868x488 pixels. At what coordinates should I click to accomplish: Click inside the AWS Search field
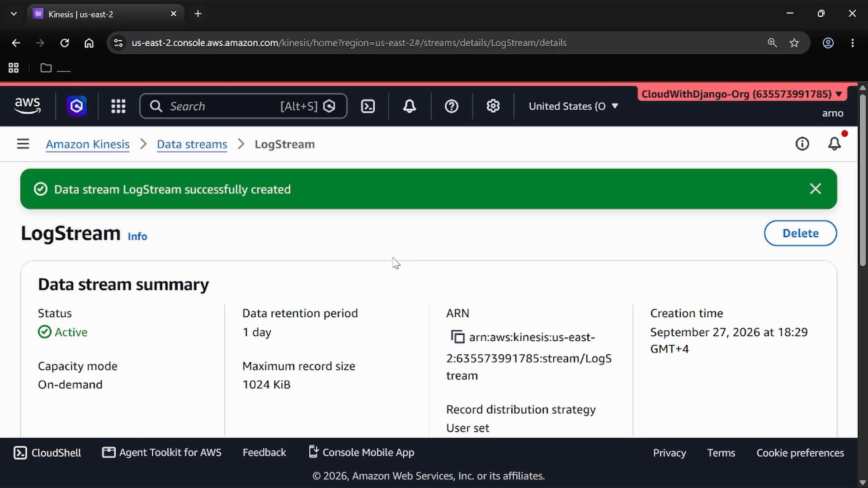point(243,106)
